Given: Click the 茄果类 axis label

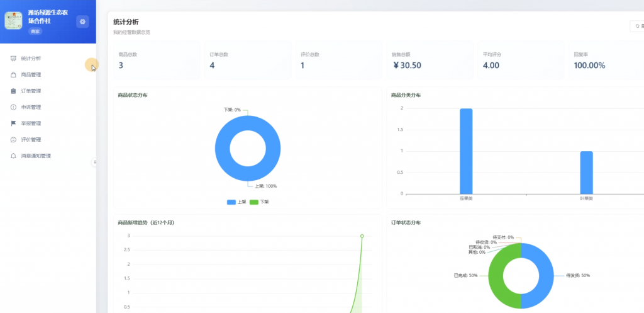Looking at the screenshot, I should tap(466, 198).
